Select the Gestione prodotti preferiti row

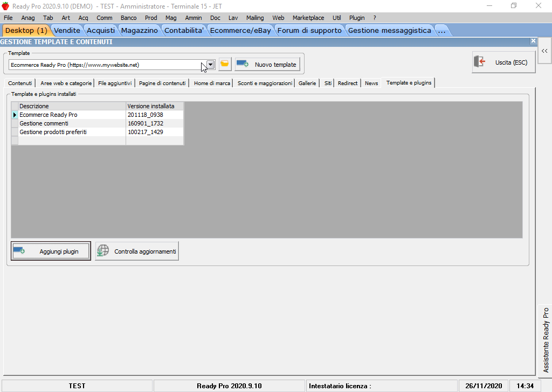97,132
